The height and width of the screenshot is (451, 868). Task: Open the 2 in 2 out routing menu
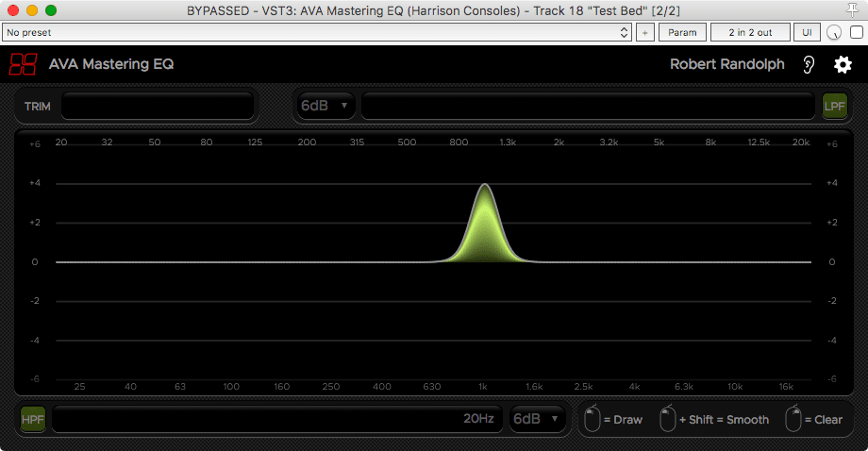pyautogui.click(x=748, y=32)
